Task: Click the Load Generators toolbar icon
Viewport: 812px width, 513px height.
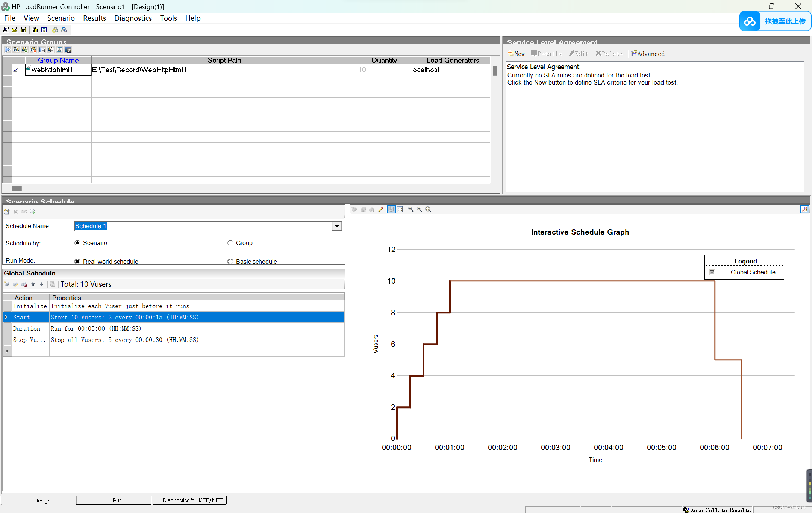Action: (x=35, y=30)
